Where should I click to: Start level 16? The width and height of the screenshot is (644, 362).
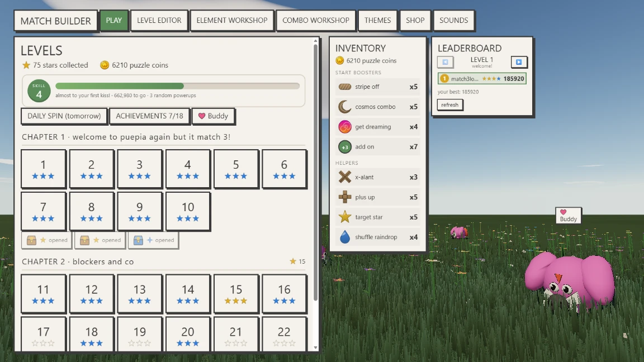284,293
